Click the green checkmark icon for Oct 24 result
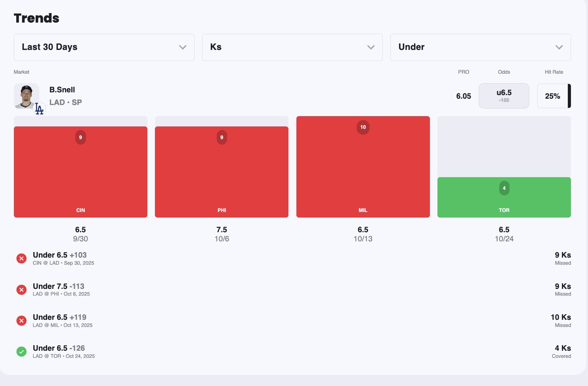Image resolution: width=588 pixels, height=386 pixels. click(x=21, y=352)
